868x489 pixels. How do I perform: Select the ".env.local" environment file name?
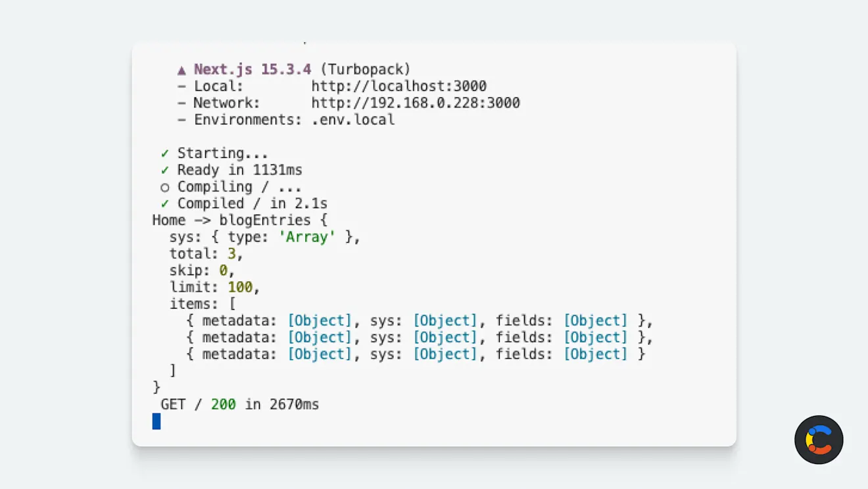353,120
